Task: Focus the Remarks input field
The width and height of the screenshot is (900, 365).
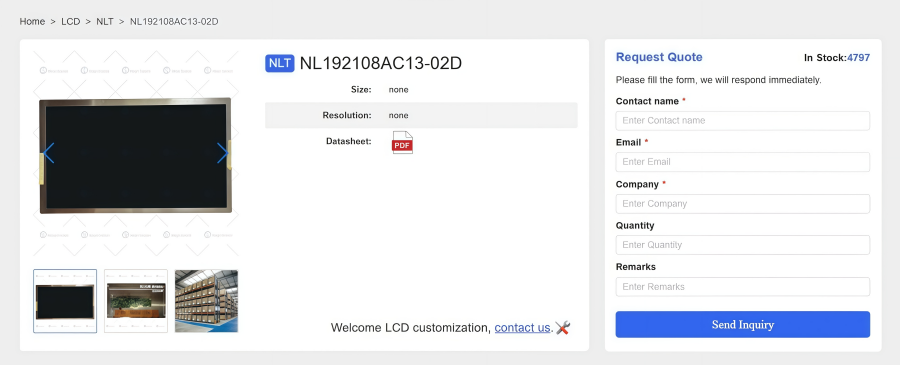Action: [743, 287]
